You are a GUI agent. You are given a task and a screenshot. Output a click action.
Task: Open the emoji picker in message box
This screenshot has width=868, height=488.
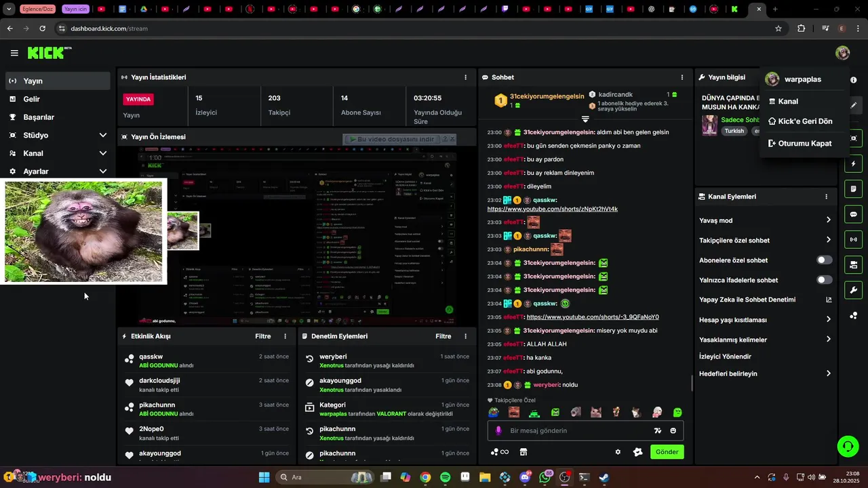click(x=673, y=430)
